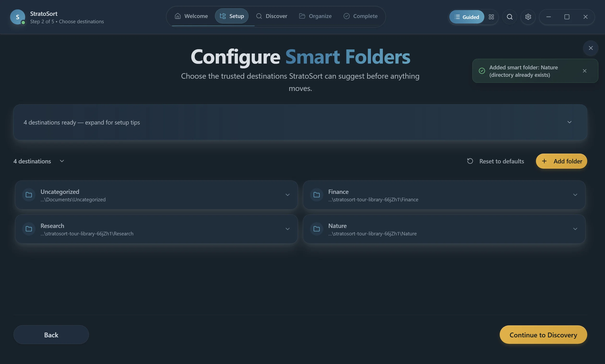Go to the Complete step
The height and width of the screenshot is (364, 605).
point(361,16)
